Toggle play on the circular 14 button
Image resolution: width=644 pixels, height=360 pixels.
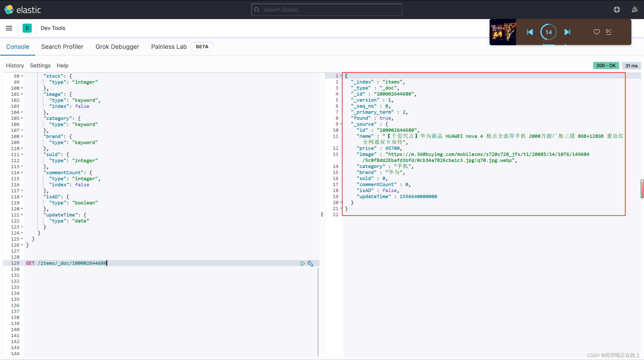pos(549,32)
